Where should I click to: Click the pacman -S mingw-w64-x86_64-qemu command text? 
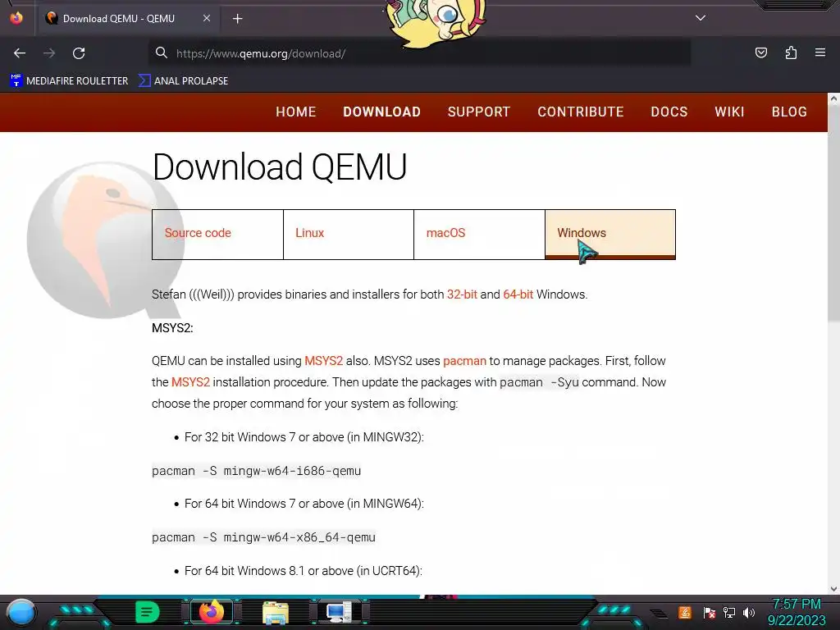click(x=263, y=537)
